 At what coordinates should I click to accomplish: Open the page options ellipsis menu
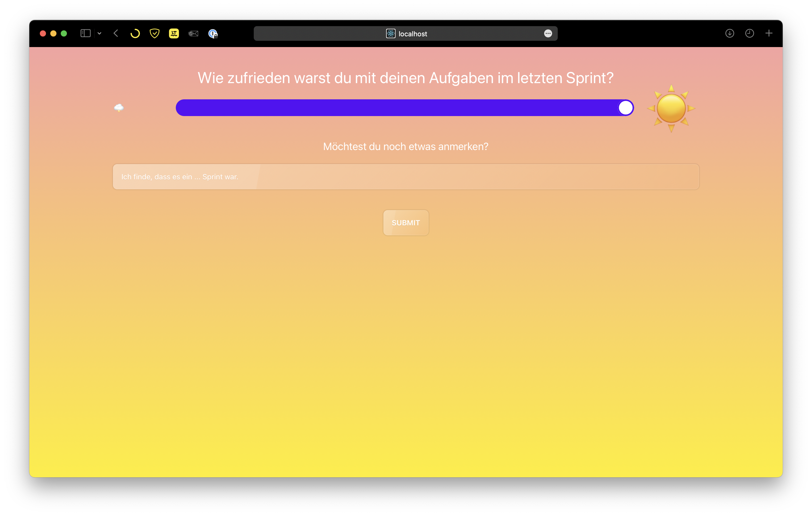[x=548, y=33]
